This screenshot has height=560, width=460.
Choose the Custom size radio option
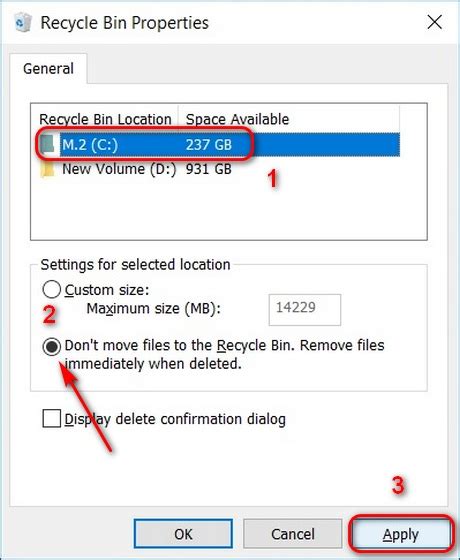click(x=51, y=289)
